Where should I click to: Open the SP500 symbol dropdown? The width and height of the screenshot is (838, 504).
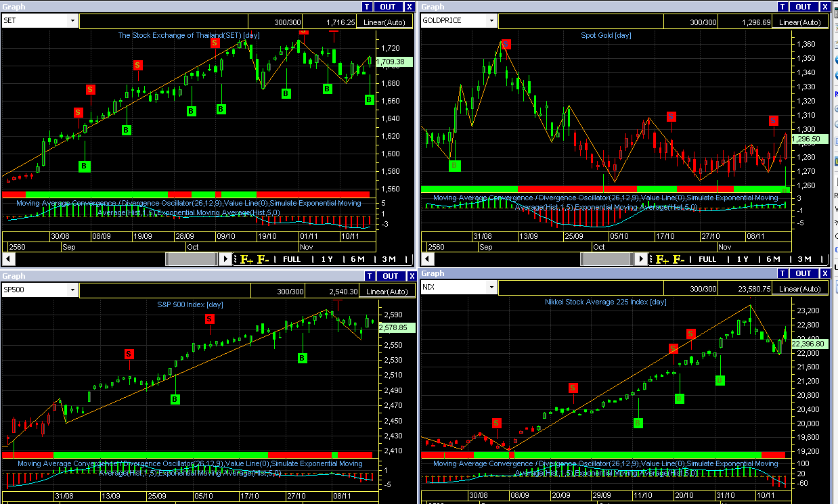click(72, 290)
